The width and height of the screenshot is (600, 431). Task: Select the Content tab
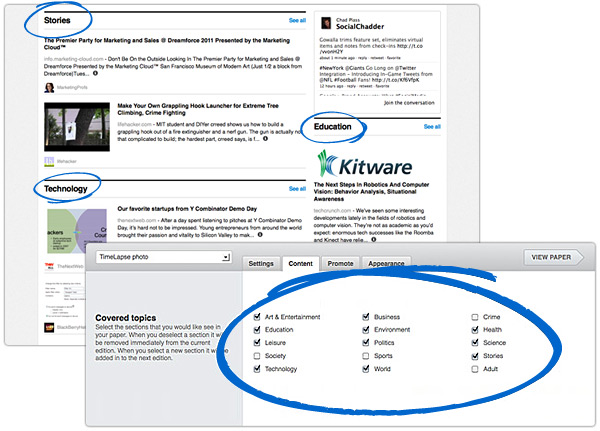(x=300, y=263)
